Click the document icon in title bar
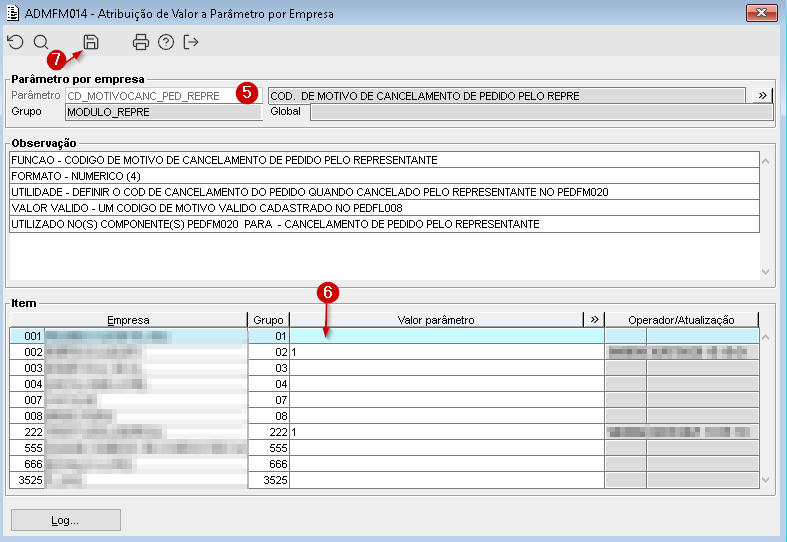Viewport: 787px width, 542px height. pos(13,13)
